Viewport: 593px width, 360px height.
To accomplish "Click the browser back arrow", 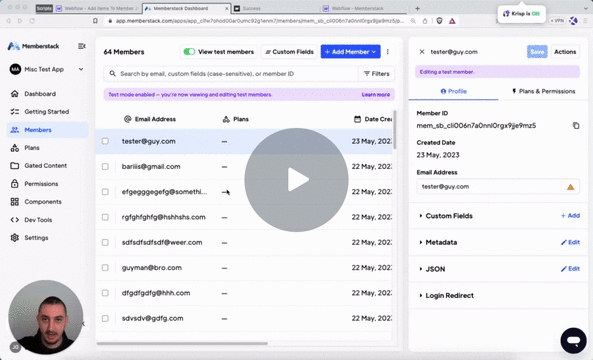I will (9, 21).
